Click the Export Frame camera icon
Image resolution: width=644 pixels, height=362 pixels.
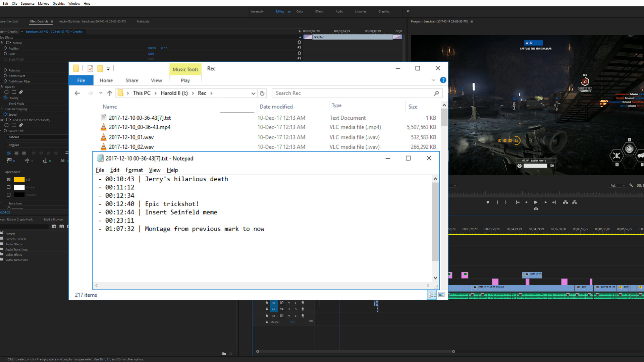pos(536,209)
